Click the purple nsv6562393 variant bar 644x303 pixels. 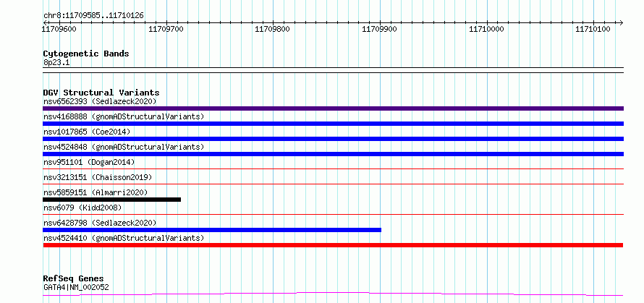pos(333,108)
